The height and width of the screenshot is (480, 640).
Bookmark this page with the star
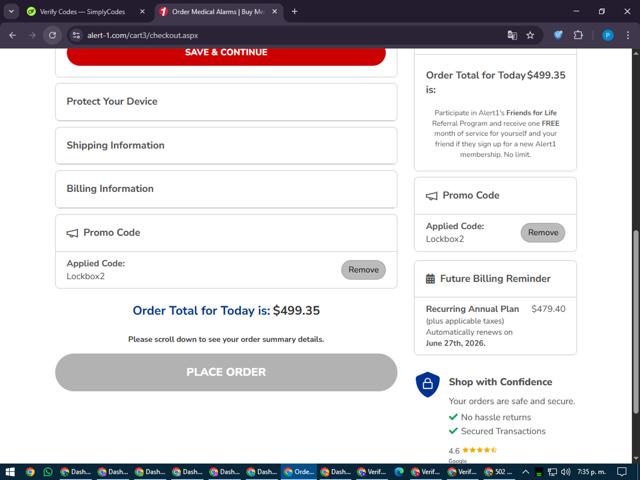530,35
